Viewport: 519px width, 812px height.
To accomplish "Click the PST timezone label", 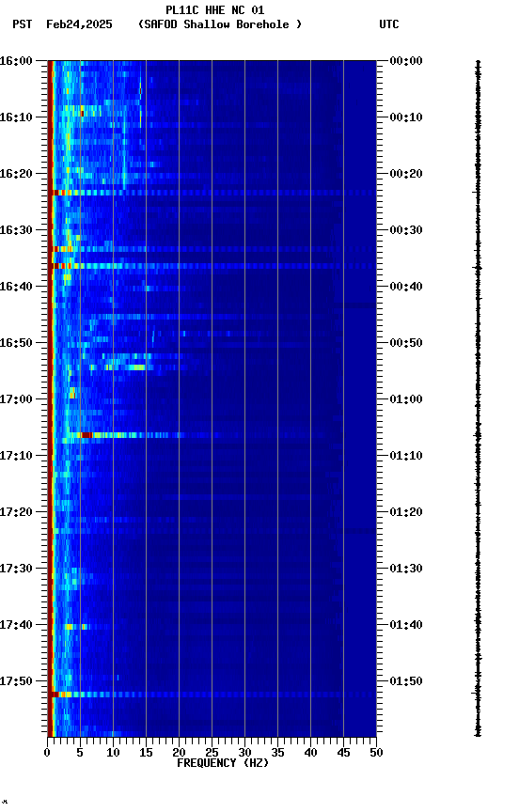I will [x=22, y=24].
